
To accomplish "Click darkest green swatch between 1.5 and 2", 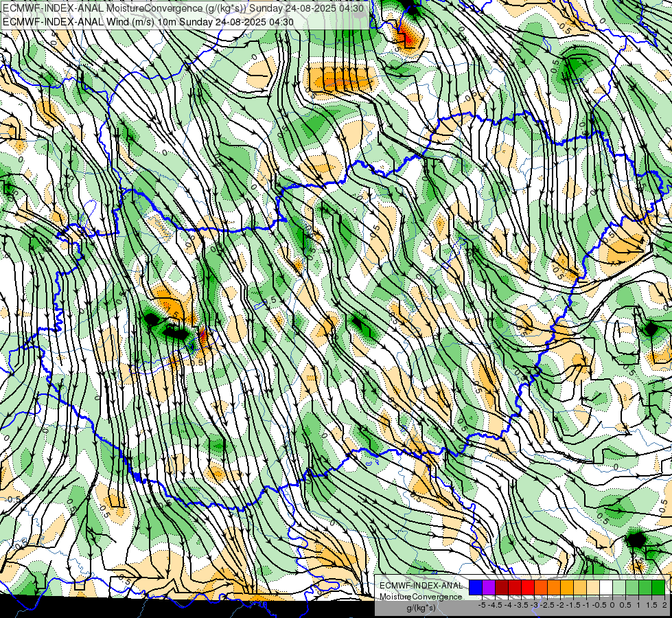I will (x=658, y=587).
